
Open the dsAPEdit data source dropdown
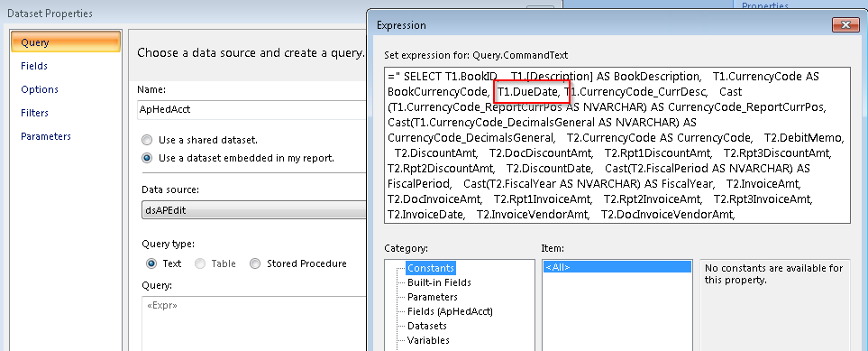[x=253, y=210]
